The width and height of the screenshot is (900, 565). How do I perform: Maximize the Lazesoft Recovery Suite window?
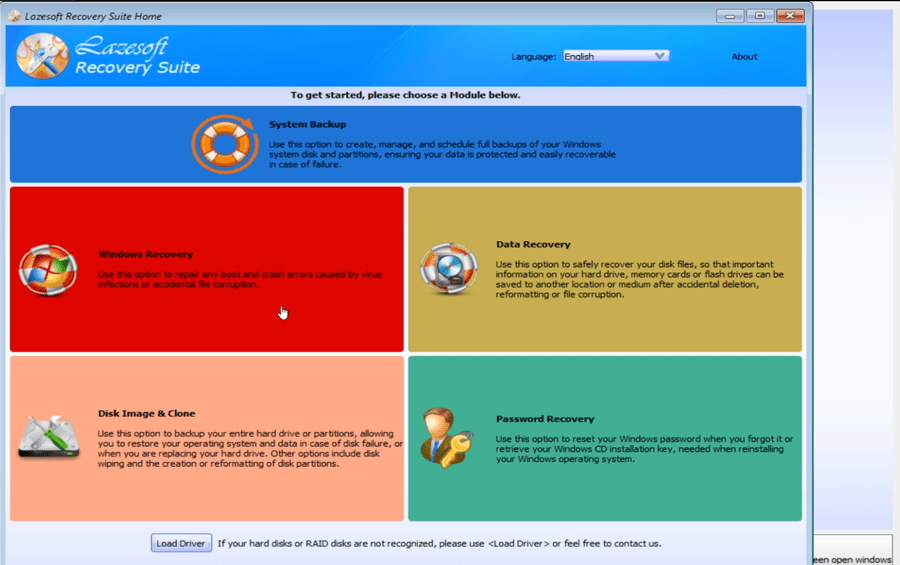click(760, 16)
